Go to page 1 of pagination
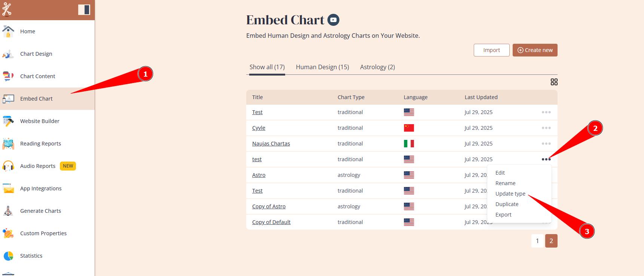Viewport: 644px width, 276px height. [x=537, y=241]
